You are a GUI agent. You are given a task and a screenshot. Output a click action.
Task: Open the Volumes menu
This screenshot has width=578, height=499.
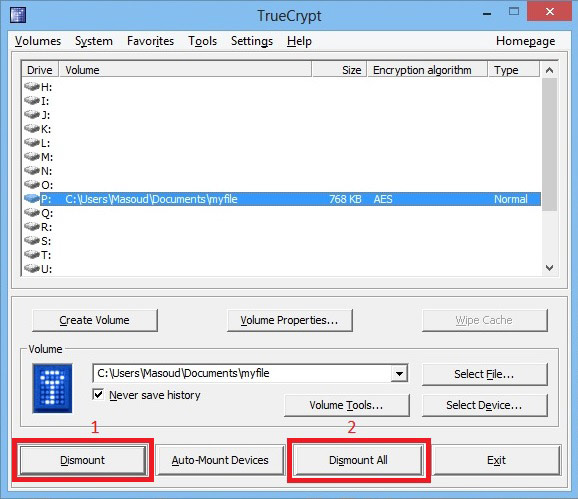(x=38, y=41)
